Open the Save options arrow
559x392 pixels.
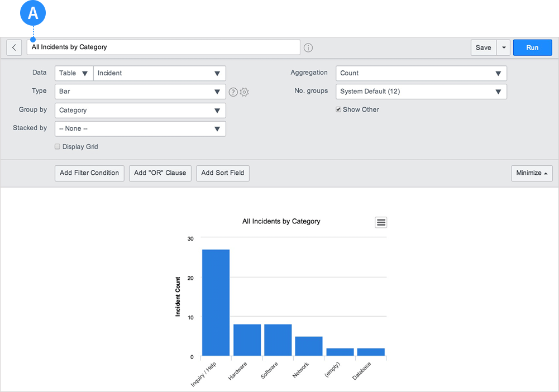(504, 47)
